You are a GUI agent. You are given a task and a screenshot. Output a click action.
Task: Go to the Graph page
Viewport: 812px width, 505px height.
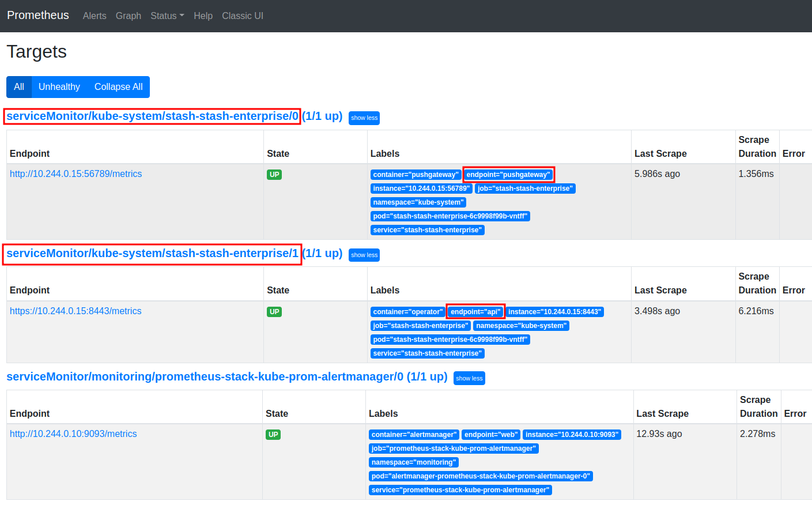[x=128, y=16]
